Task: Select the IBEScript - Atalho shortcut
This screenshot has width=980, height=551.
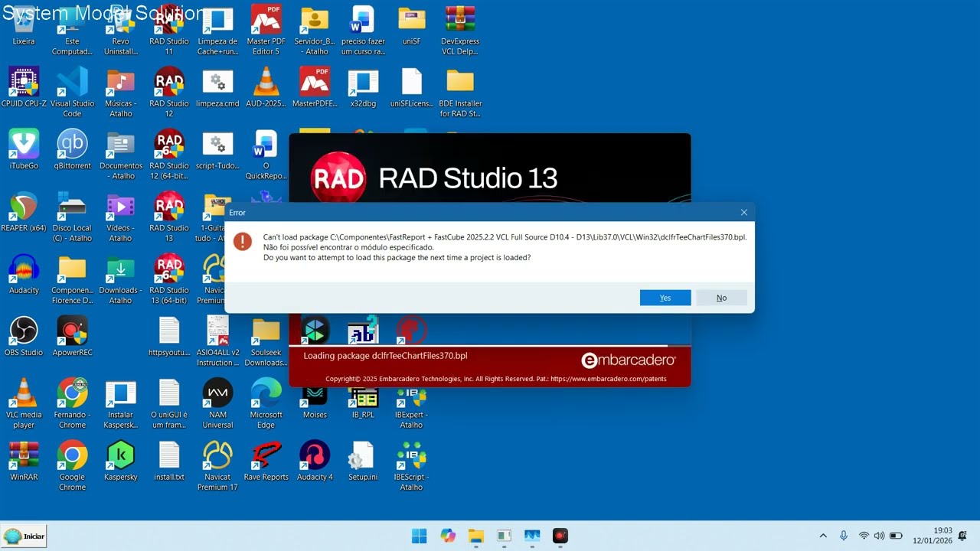Action: [411, 465]
